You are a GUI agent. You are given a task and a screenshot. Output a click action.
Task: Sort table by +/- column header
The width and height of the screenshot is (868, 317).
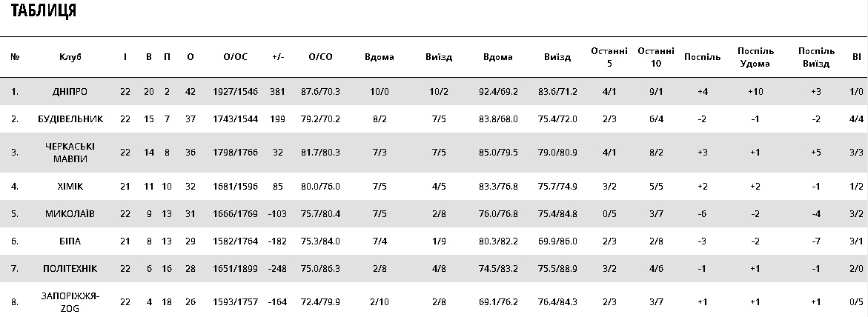[278, 57]
